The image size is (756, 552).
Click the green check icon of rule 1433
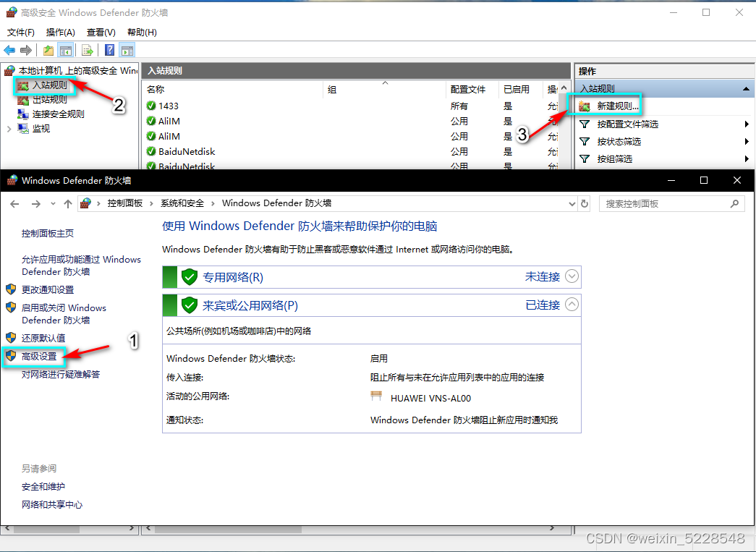[x=151, y=106]
